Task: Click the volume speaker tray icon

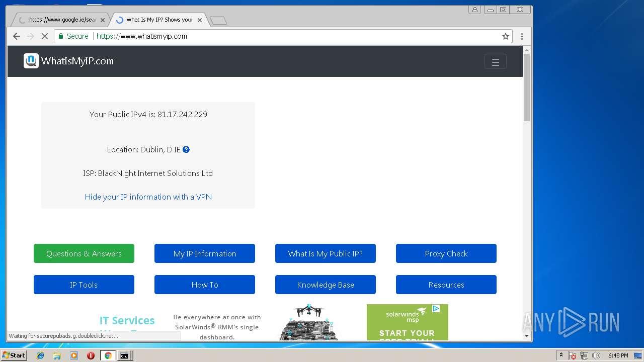Action: tap(596, 355)
